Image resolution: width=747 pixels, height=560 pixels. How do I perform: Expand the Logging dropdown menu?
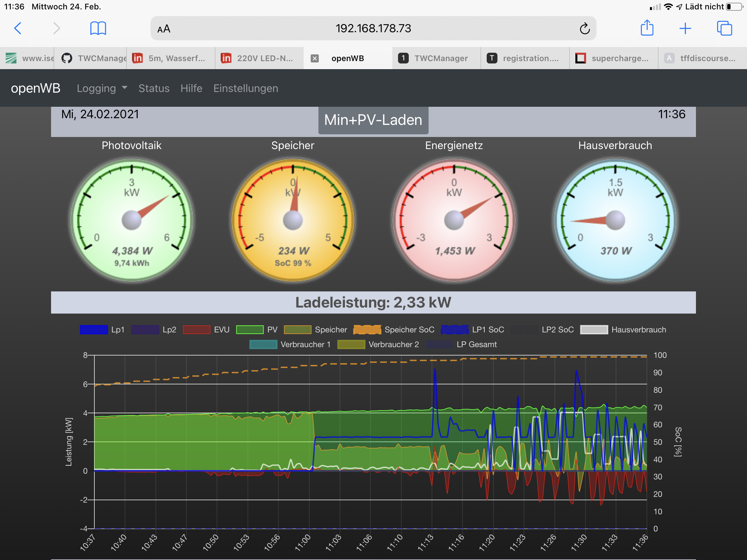pos(102,88)
